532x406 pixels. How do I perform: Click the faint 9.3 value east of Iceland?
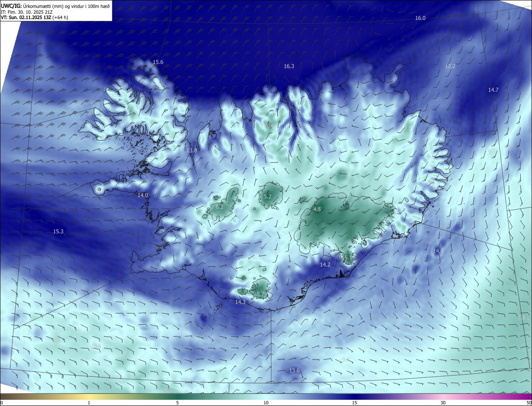pos(492,152)
